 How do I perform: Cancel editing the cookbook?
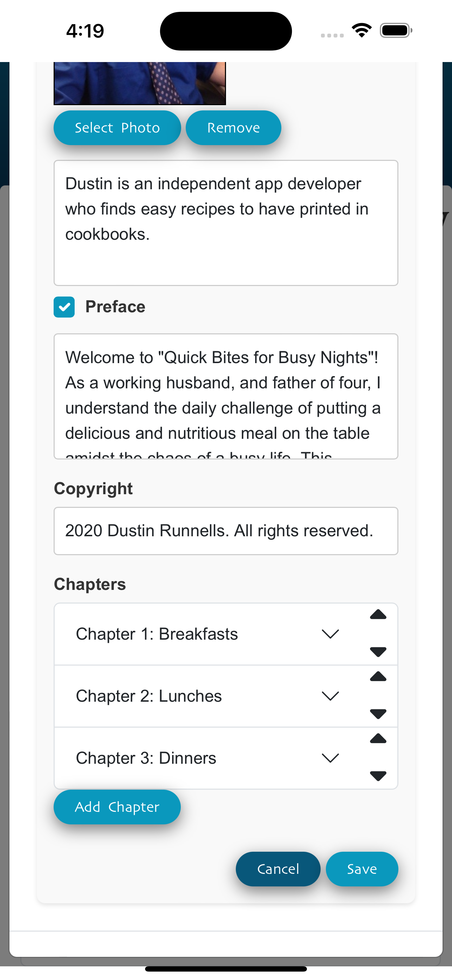[278, 869]
